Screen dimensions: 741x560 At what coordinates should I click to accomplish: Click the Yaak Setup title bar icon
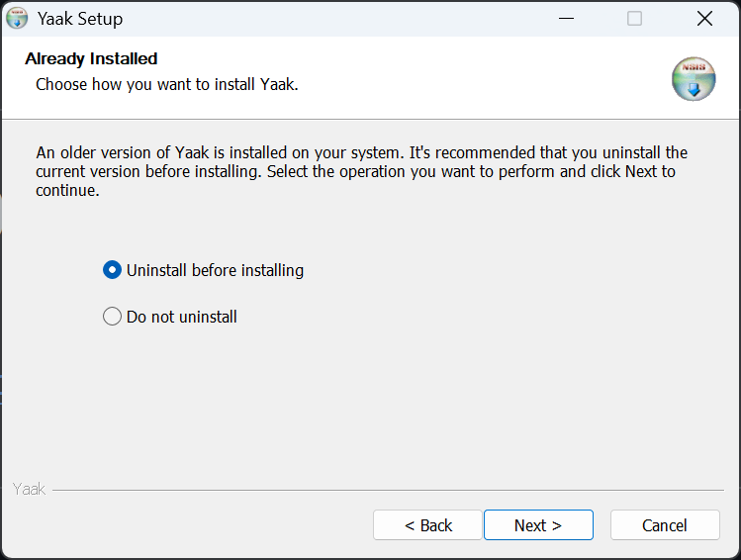point(17,18)
